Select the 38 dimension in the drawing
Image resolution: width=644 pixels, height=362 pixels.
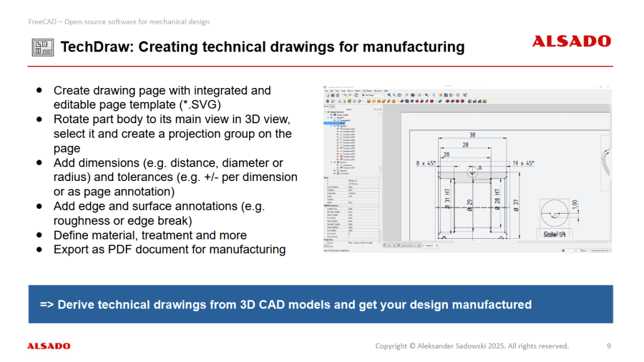(472, 134)
